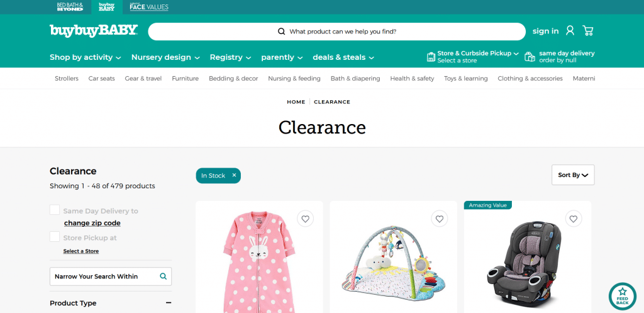
Task: Check the Store Pickup checkbox
Action: (55, 237)
